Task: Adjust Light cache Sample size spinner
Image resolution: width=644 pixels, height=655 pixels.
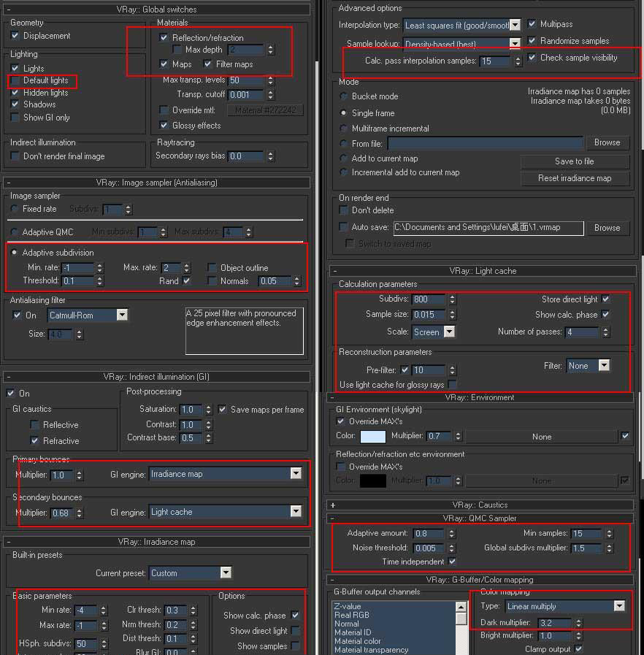Action: pos(452,315)
